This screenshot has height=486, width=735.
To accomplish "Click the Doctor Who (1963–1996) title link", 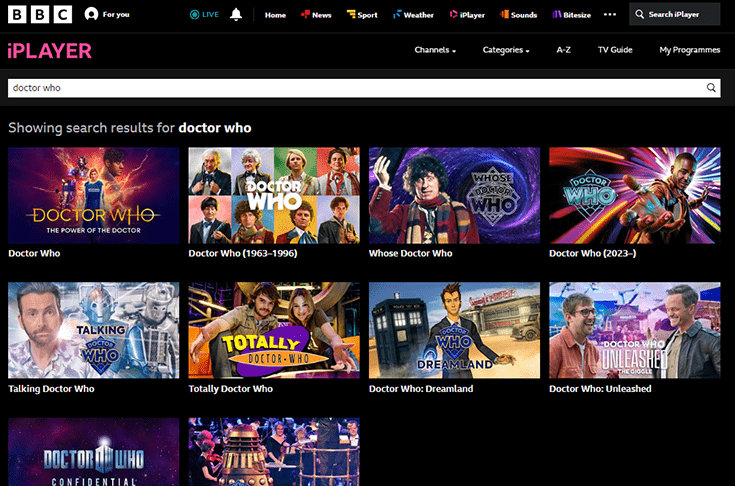I will pos(243,253).
